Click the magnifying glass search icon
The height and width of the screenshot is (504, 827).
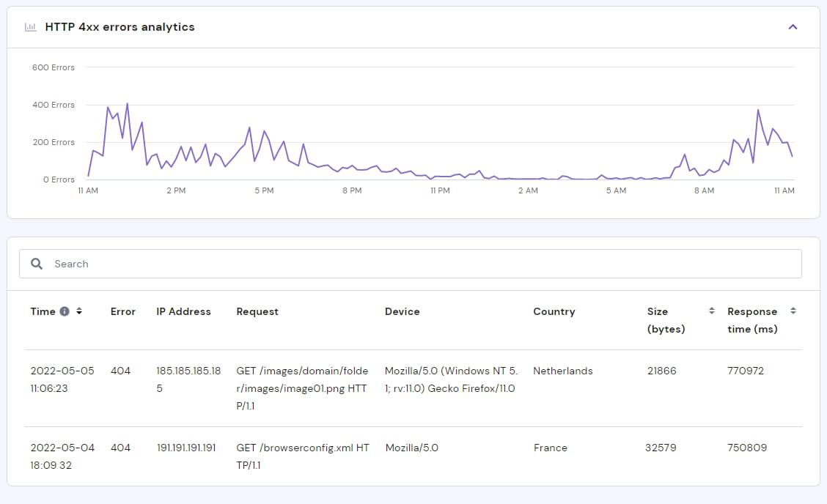pyautogui.click(x=37, y=264)
